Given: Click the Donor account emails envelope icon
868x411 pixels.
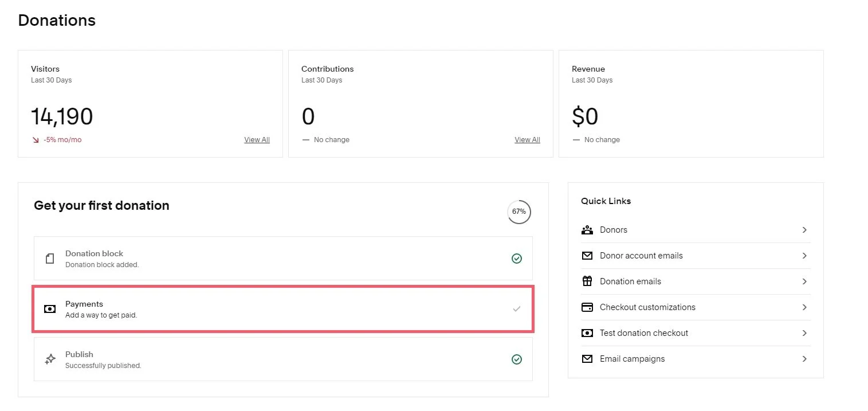Looking at the screenshot, I should pos(587,255).
